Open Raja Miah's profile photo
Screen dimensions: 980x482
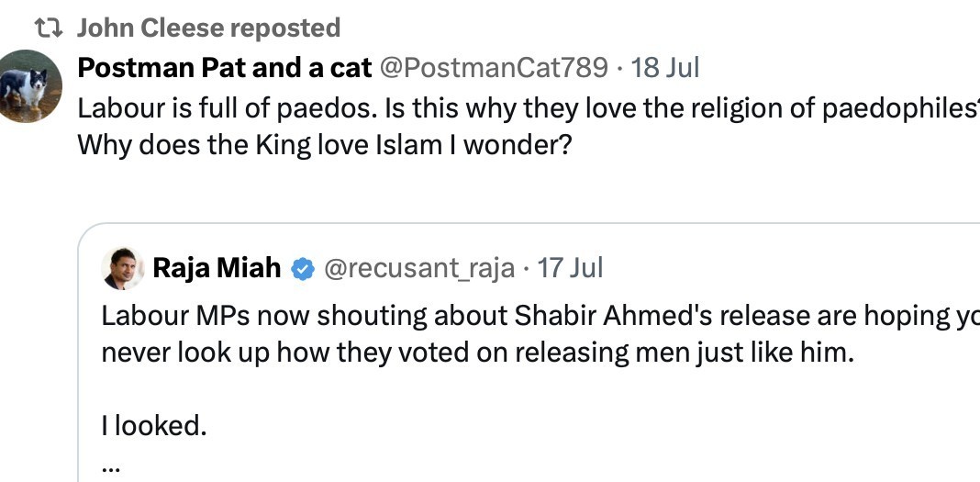click(x=123, y=268)
